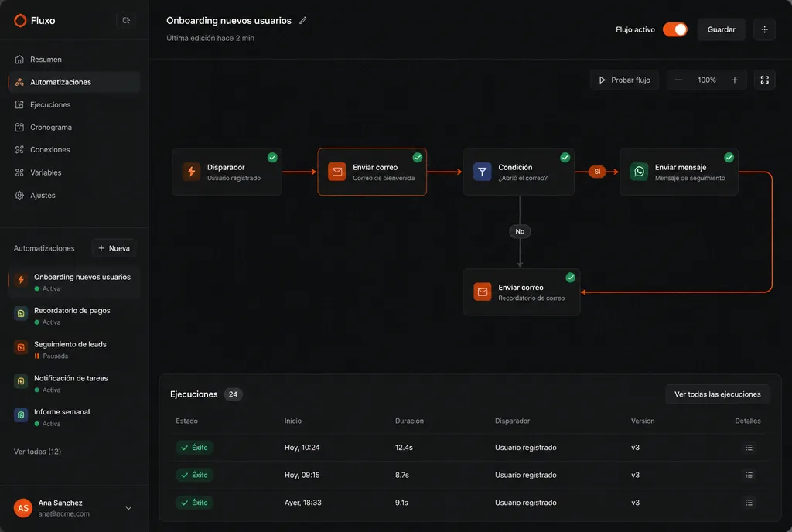The width and height of the screenshot is (792, 532).
Task: Toggle the Flujo activo switch
Action: 674,30
